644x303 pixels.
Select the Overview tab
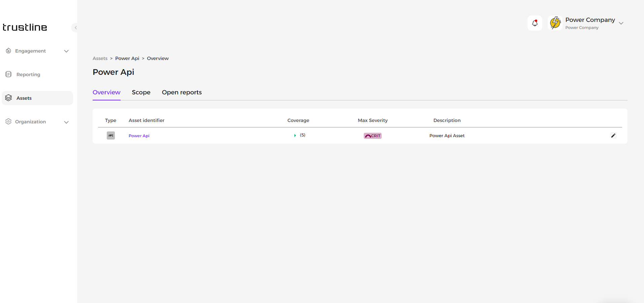click(x=106, y=92)
